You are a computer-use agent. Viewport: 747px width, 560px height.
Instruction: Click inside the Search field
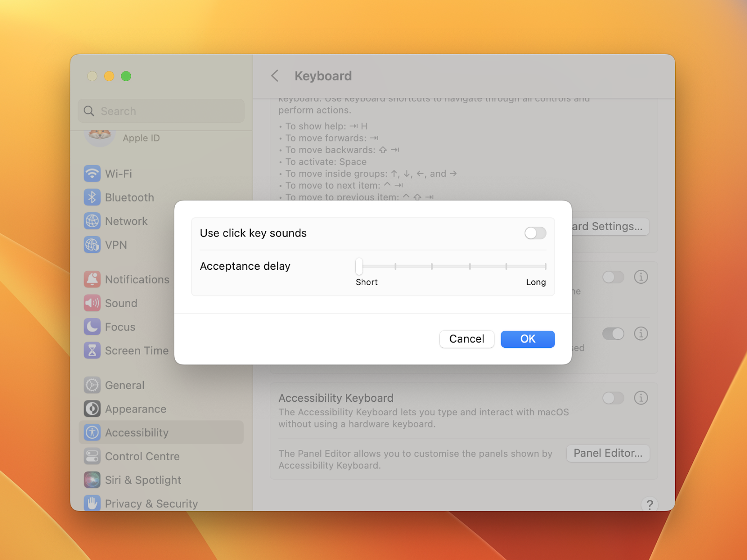pos(161,111)
